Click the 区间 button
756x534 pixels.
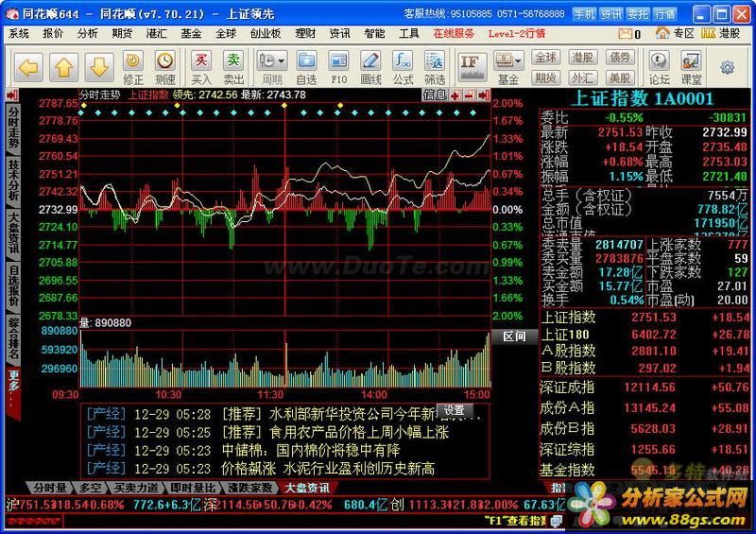click(x=514, y=336)
